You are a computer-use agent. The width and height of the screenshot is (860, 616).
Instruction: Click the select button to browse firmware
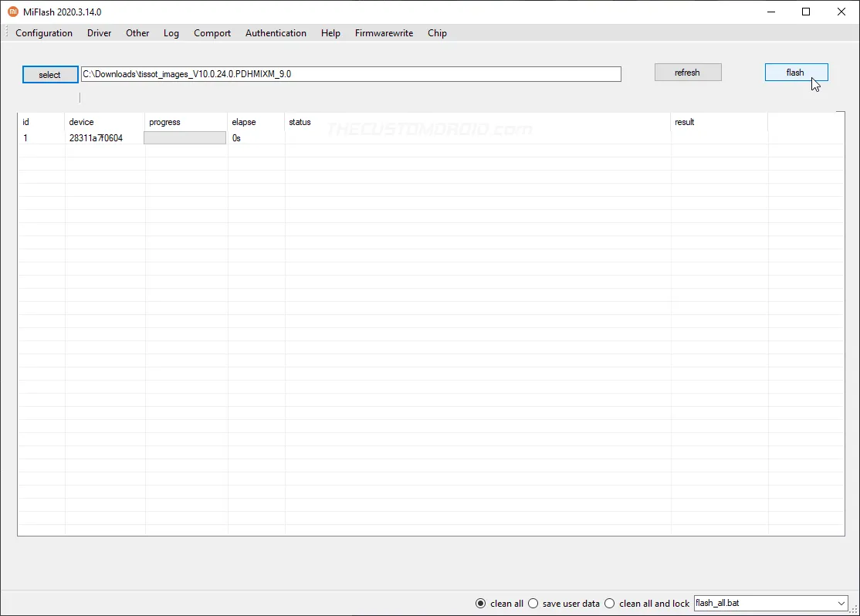pos(49,74)
